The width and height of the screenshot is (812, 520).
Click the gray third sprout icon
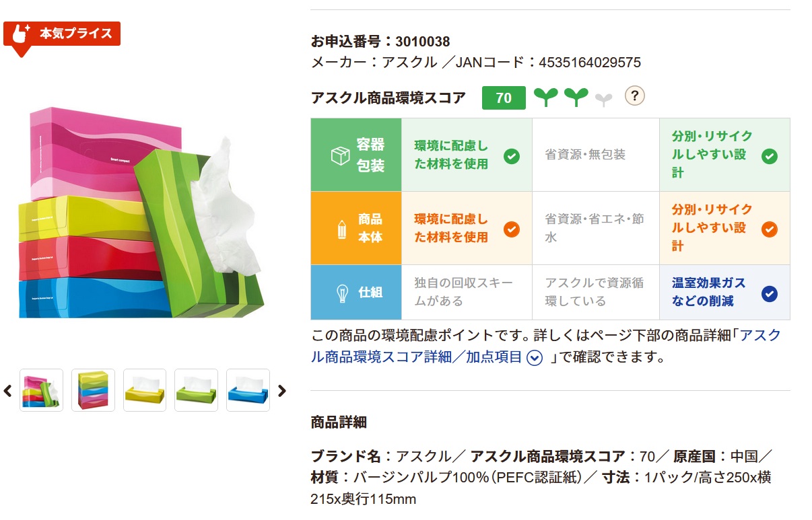pos(603,98)
